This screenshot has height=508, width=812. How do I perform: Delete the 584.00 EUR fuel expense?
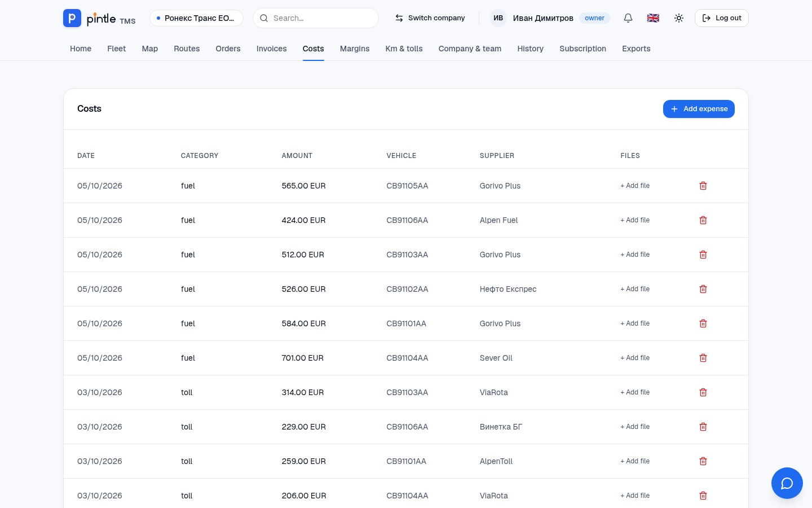pyautogui.click(x=703, y=323)
